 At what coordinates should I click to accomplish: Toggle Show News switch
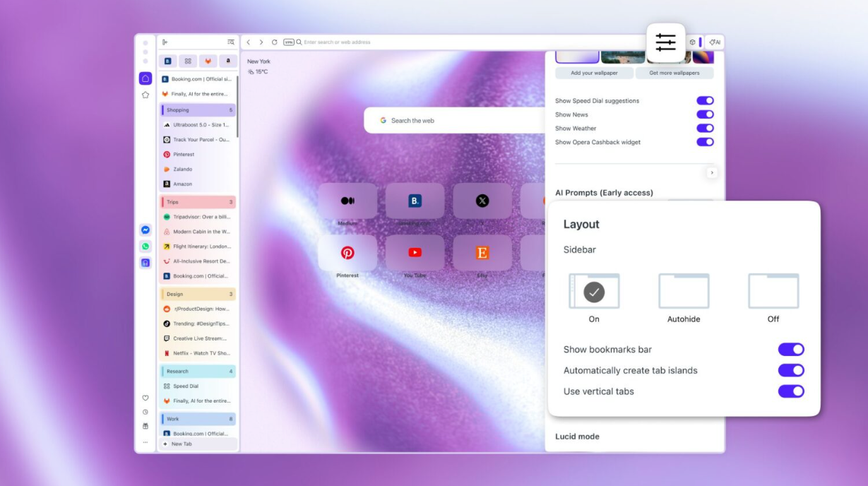(705, 114)
